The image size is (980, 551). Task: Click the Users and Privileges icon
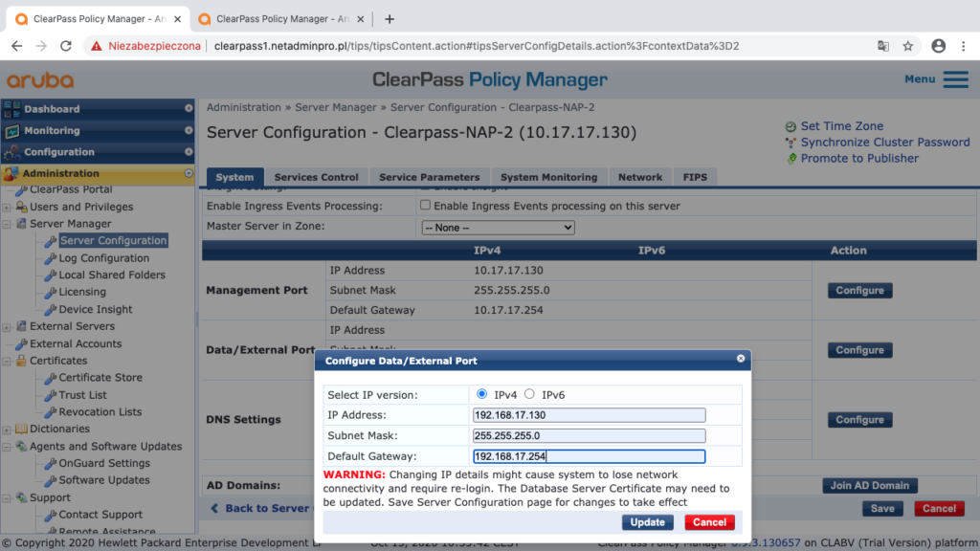click(x=21, y=207)
